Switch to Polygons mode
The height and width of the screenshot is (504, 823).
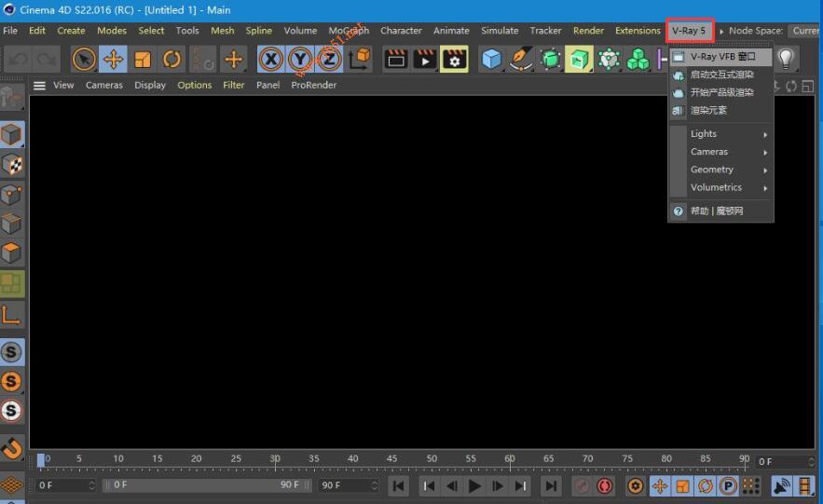pyautogui.click(x=11, y=253)
